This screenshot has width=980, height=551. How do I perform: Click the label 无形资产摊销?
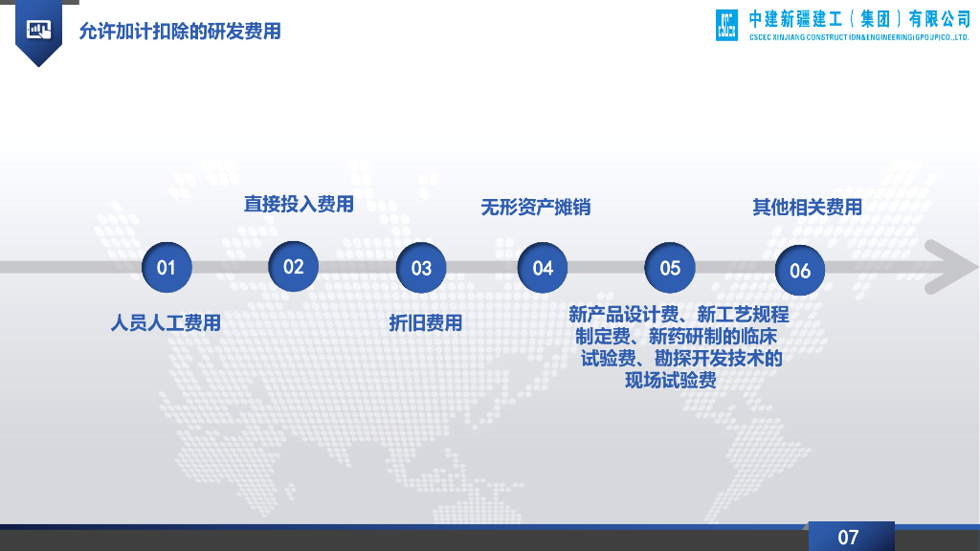click(536, 207)
